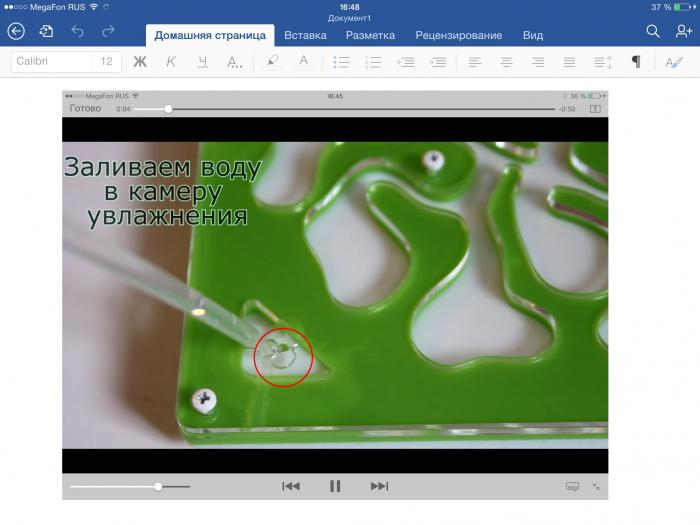Open the share with people icon
Viewport: 700px width, 525px height.
[x=684, y=32]
